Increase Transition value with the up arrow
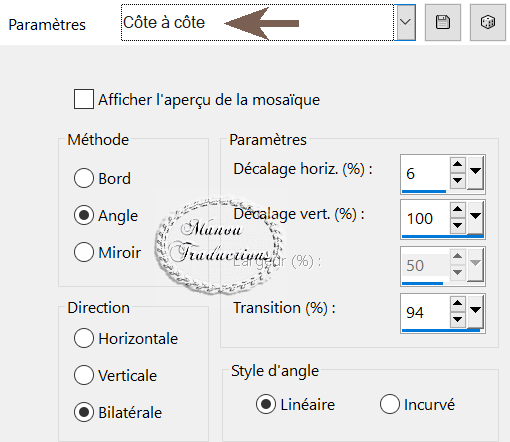The image size is (510, 442). click(x=458, y=303)
